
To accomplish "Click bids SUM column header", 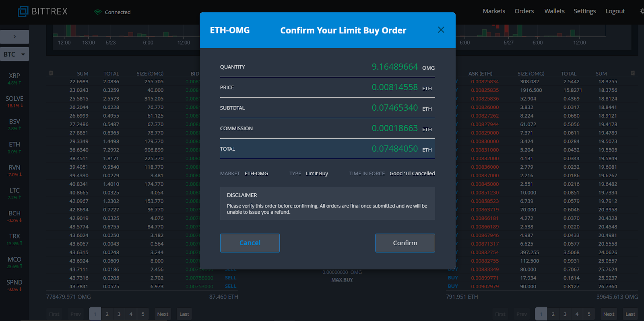I will tap(83, 74).
